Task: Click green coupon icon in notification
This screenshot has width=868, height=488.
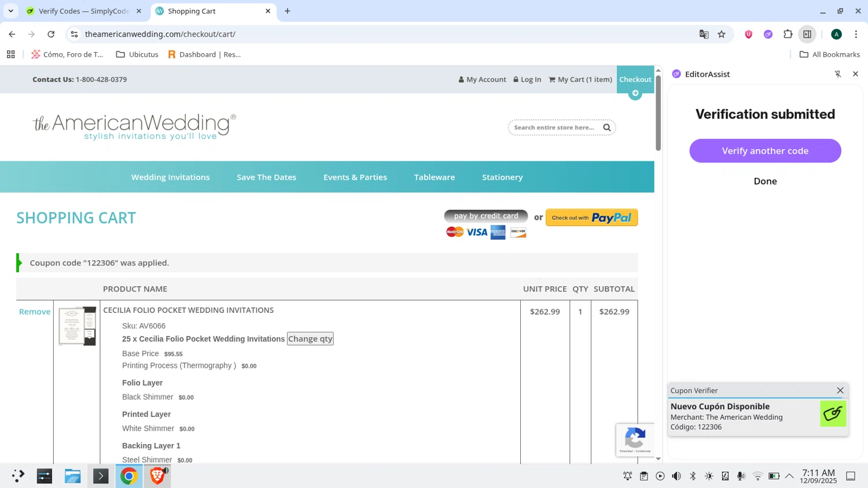Action: point(833,413)
